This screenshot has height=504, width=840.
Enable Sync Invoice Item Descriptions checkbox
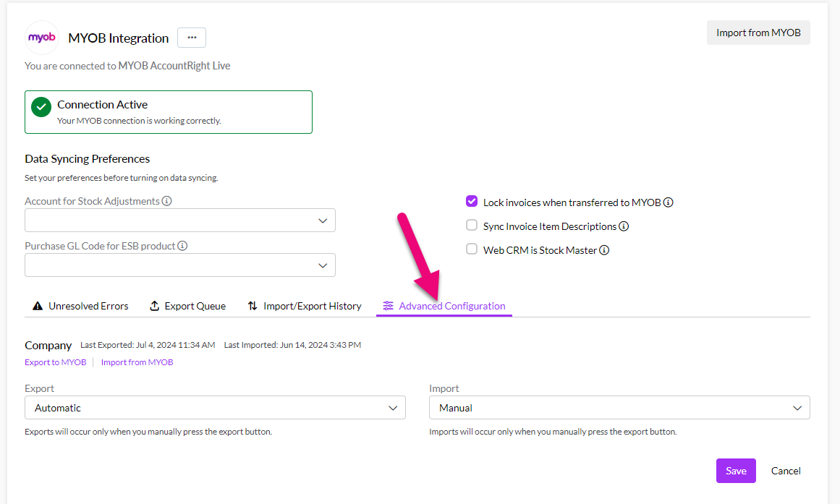point(472,225)
